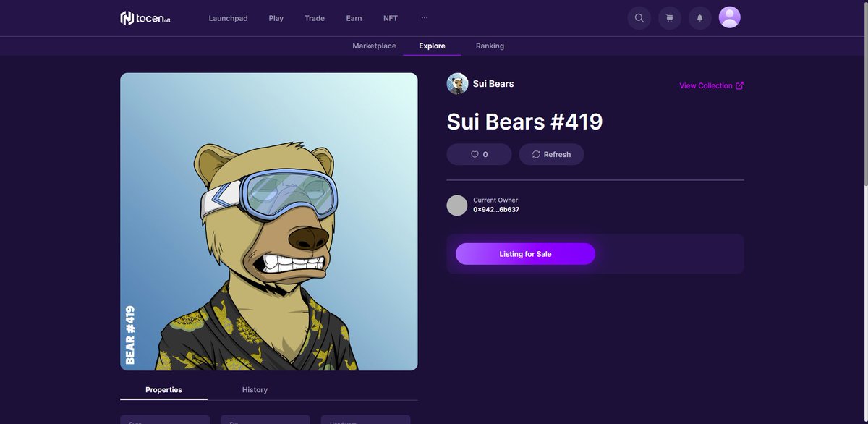The width and height of the screenshot is (868, 424).
Task: Open the notifications bell
Action: pyautogui.click(x=699, y=18)
